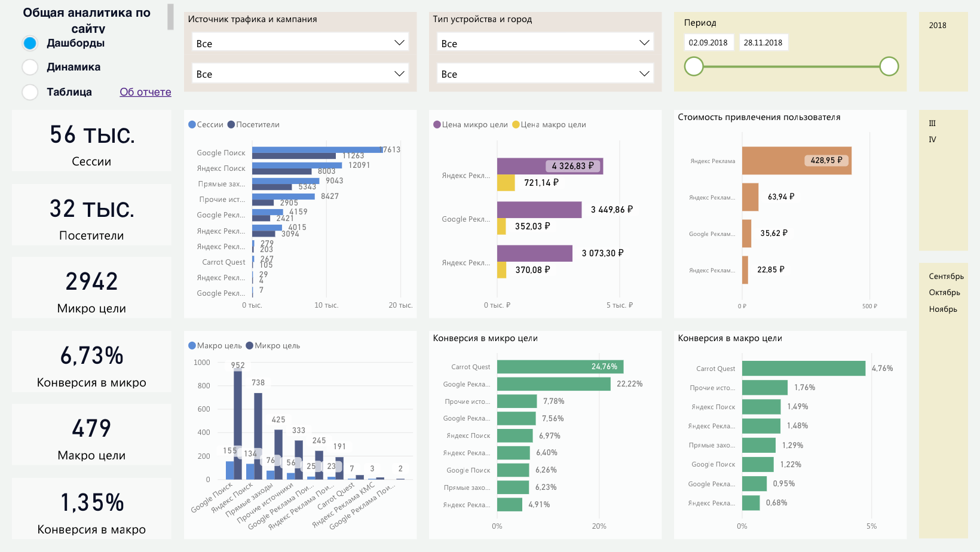Click Цена макро цели legend marker

click(x=516, y=124)
